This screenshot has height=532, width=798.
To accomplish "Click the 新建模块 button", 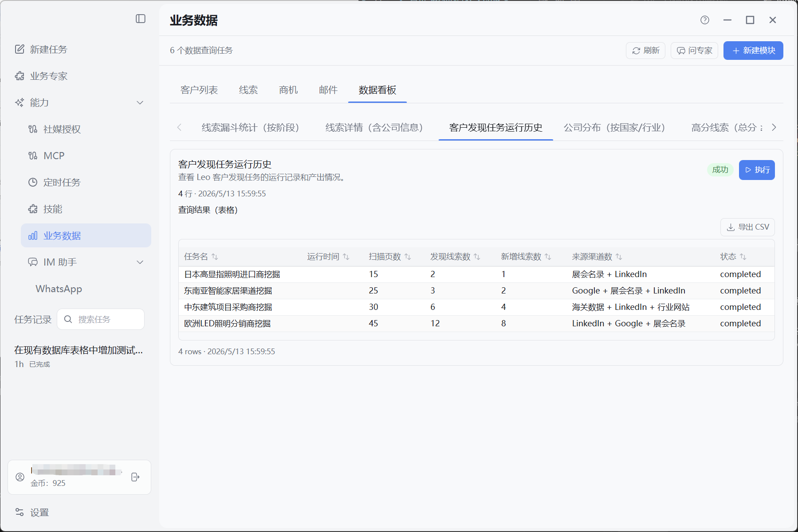I will click(x=753, y=51).
